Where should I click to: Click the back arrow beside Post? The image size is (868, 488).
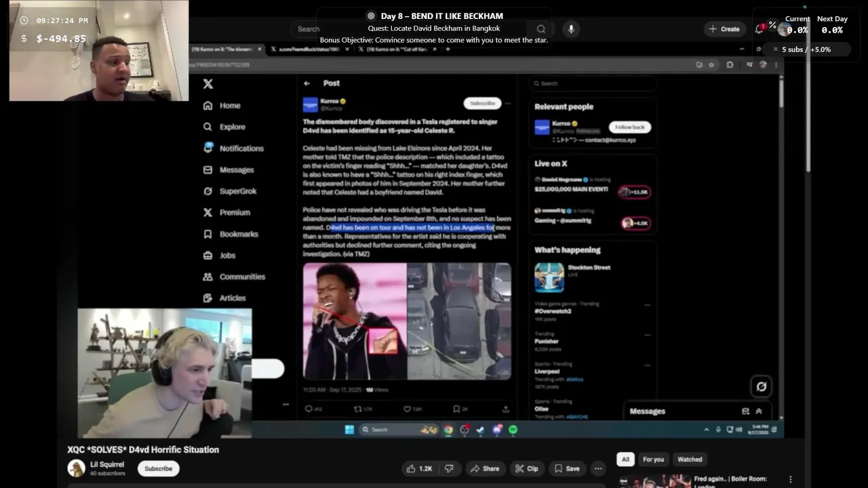[x=307, y=83]
